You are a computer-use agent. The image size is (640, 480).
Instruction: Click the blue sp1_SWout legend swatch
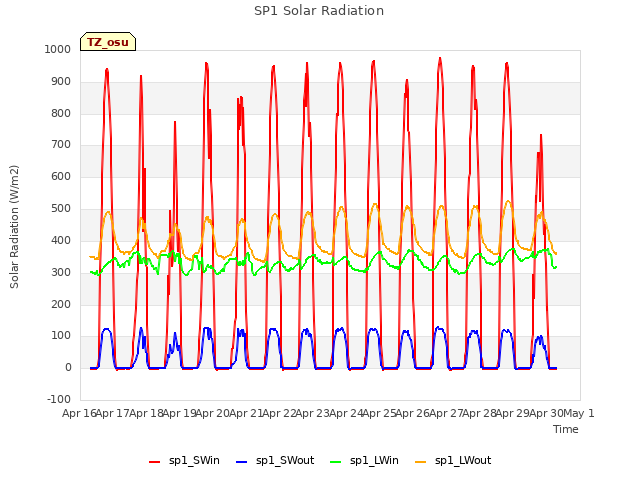[x=242, y=462]
